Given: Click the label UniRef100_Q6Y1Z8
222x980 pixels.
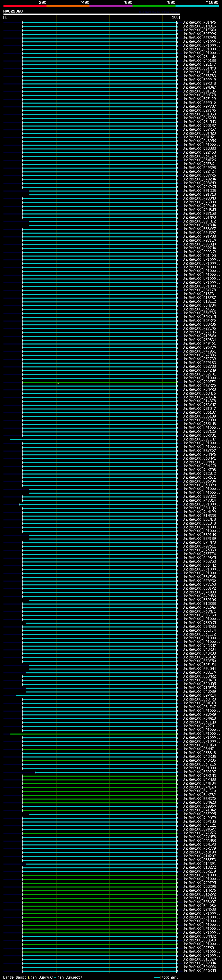Looking at the screenshot, I should pos(199,290).
